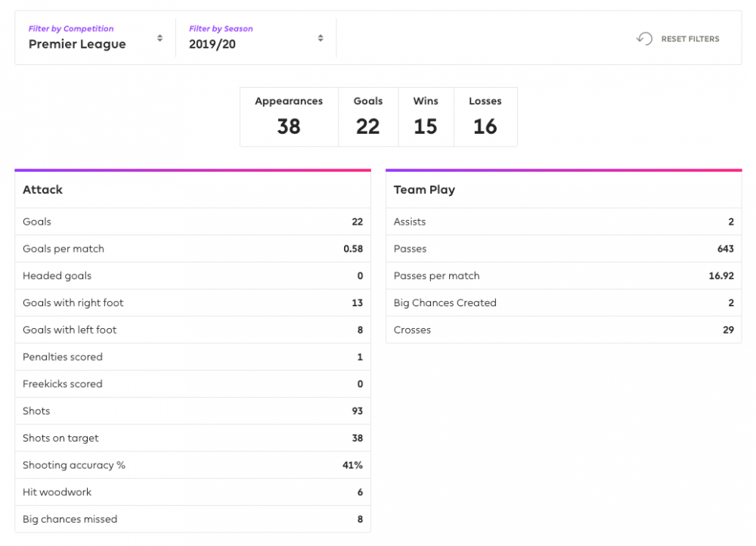
Task: Select the Passes per match row
Action: click(x=563, y=276)
